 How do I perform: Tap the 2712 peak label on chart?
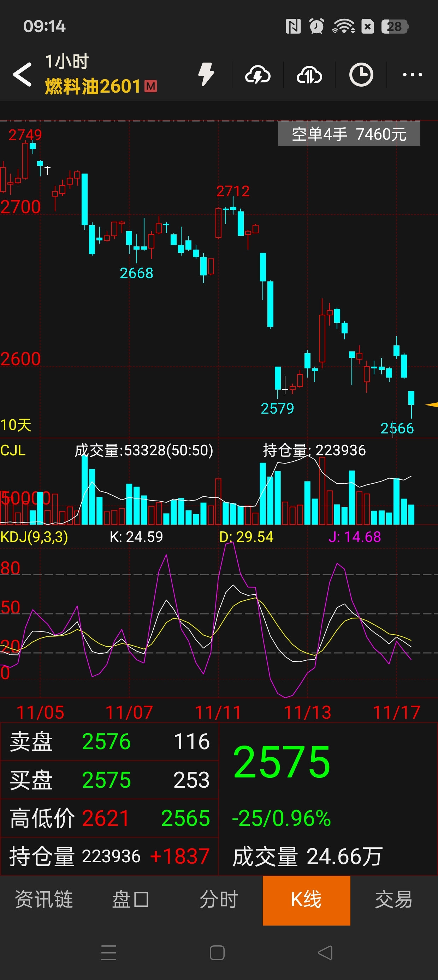[233, 191]
